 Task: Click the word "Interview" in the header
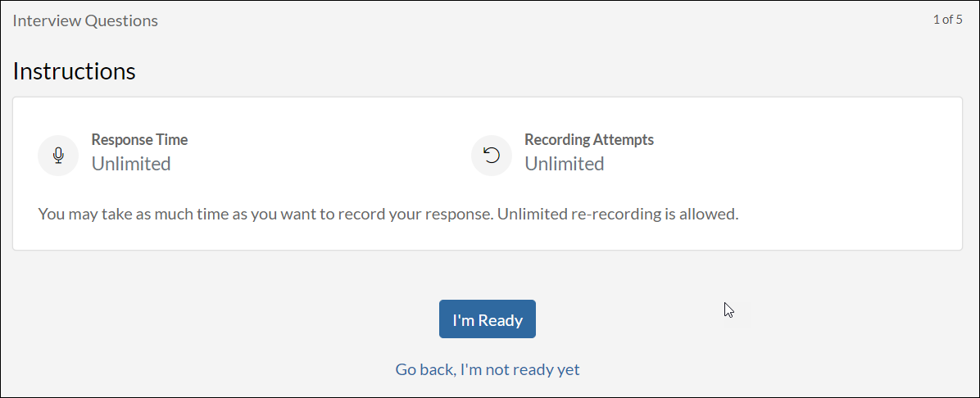point(48,20)
